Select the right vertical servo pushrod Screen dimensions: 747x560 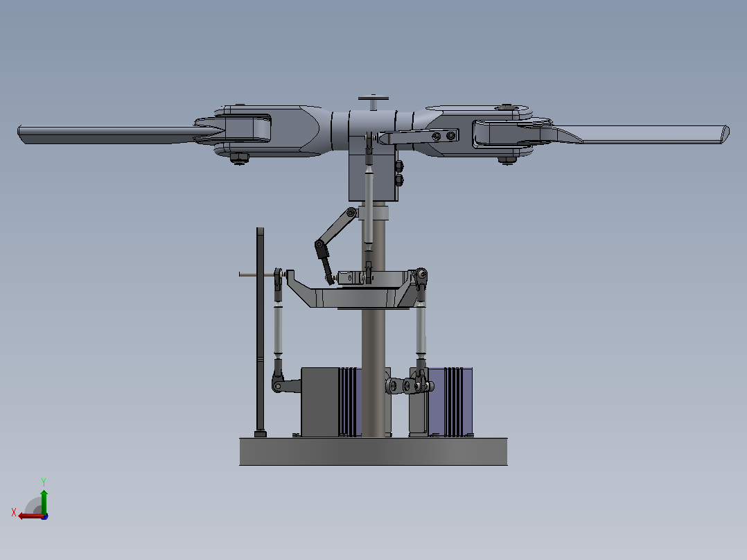pos(421,329)
